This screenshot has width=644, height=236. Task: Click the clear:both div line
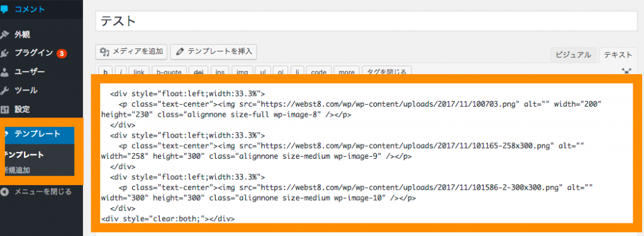click(168, 218)
